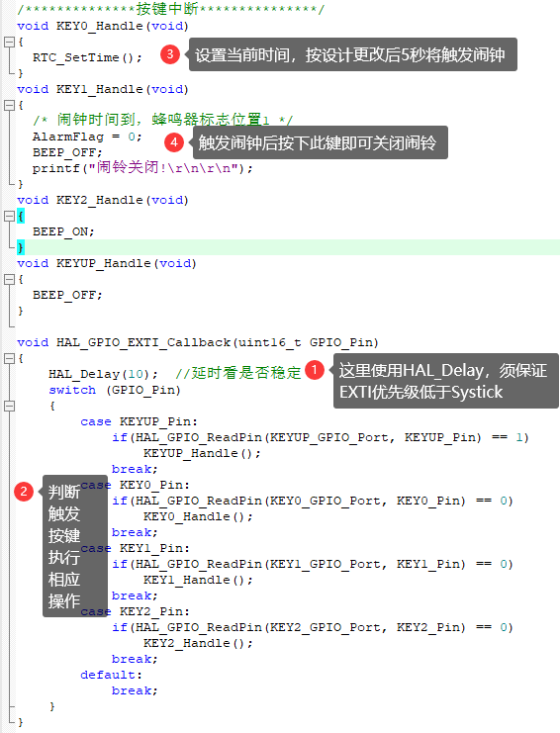Click the "KEY1_Pin:" case label
The width and height of the screenshot is (560, 733).
[x=154, y=549]
